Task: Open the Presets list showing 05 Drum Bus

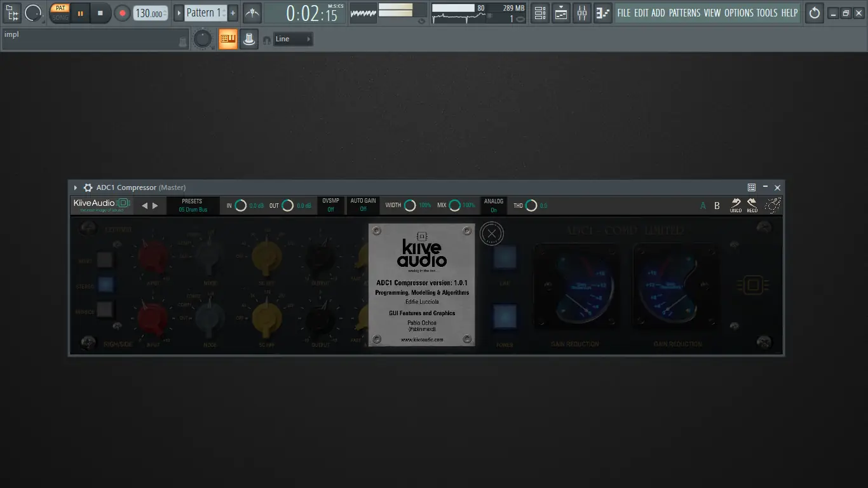Action: click(x=193, y=205)
